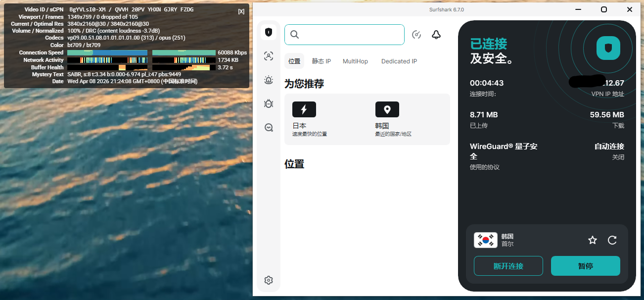Click the Date line in stats overlay
This screenshot has height=300, width=644.
132,81
